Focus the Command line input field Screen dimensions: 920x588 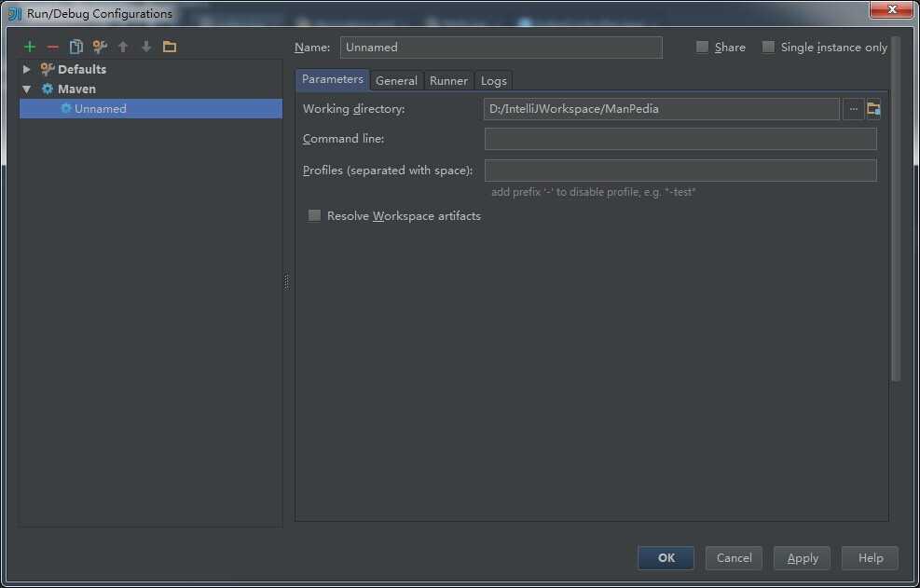point(680,139)
